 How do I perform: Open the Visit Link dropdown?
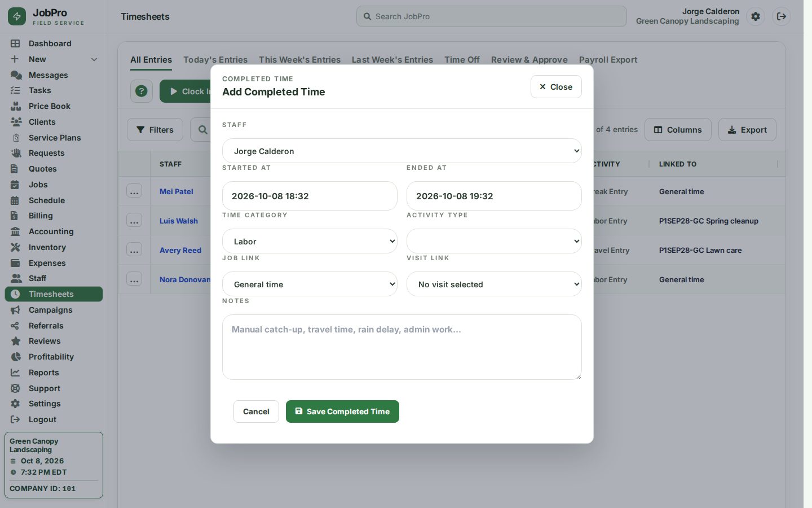coord(494,284)
